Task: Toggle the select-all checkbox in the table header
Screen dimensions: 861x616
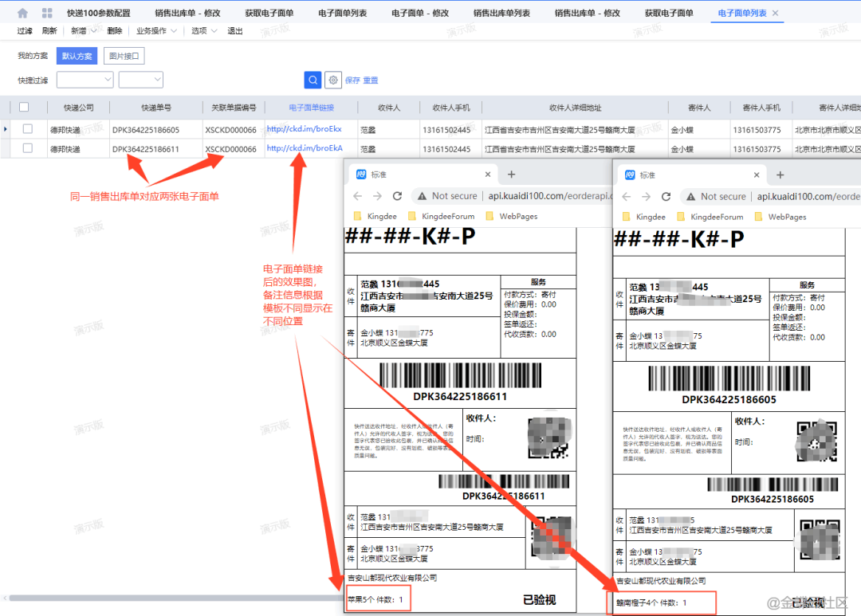Action: [24, 108]
